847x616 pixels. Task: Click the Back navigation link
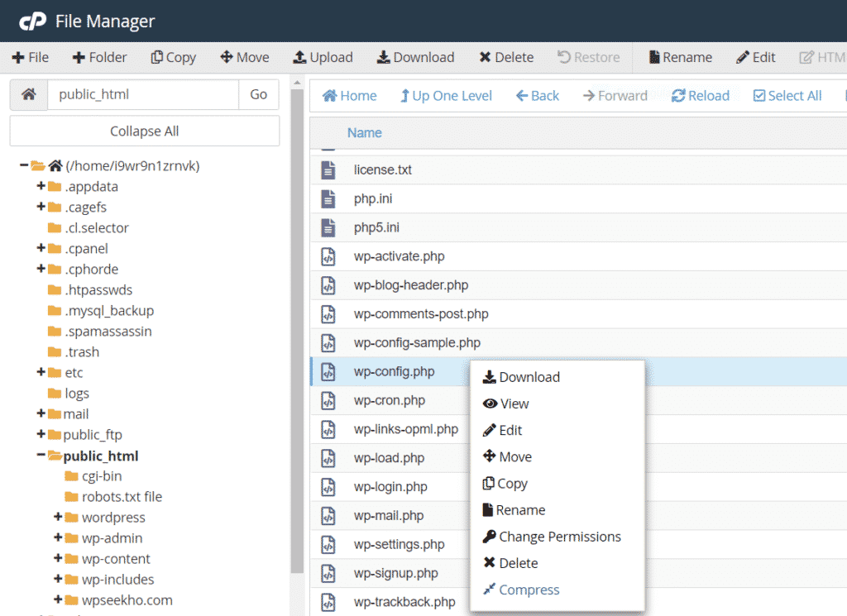(x=538, y=96)
